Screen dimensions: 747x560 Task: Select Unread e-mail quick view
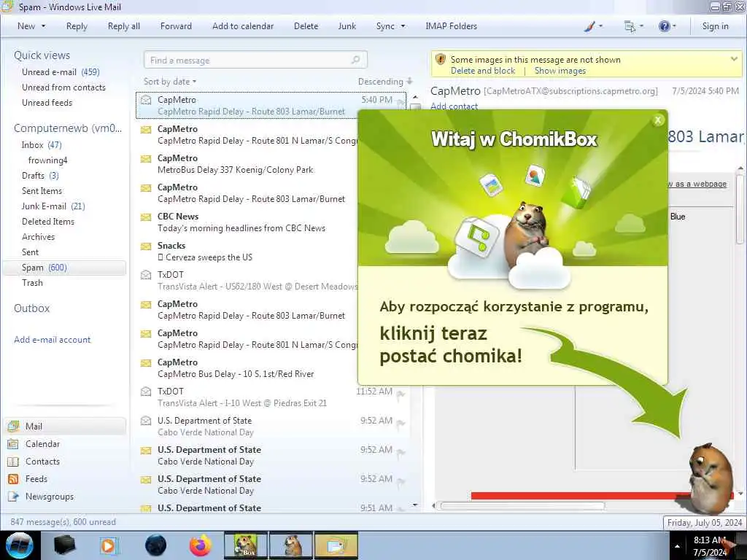coord(61,72)
